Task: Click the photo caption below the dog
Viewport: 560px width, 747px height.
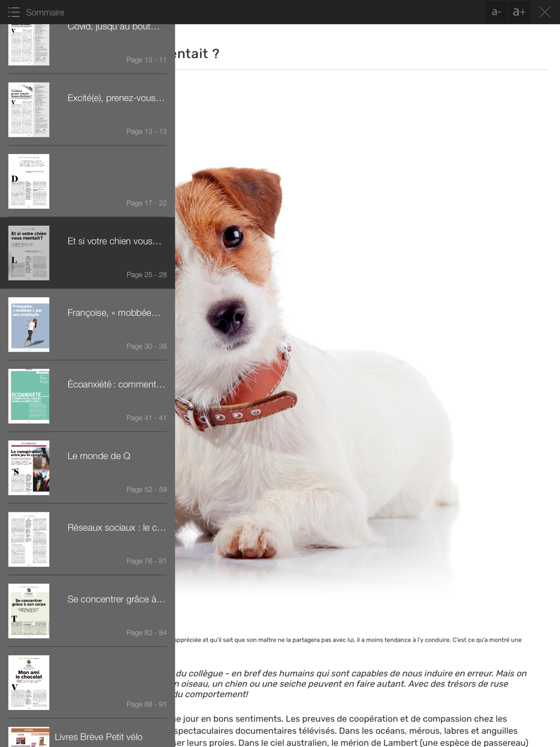Action: pyautogui.click(x=348, y=640)
